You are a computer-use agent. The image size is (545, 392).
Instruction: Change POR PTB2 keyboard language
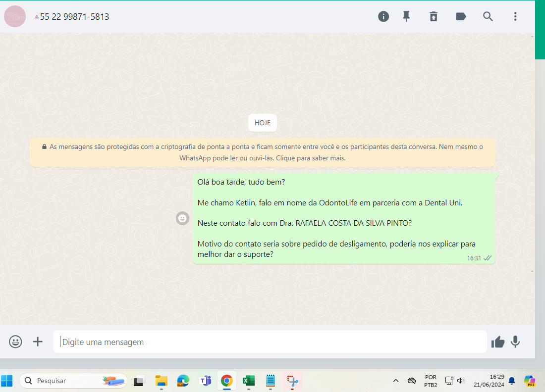click(431, 381)
